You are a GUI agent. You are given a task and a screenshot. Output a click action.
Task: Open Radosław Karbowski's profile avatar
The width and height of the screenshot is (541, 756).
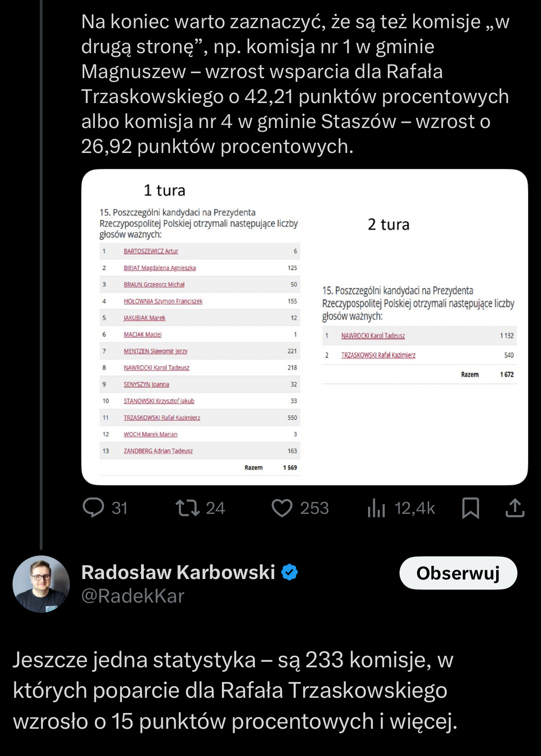[41, 584]
